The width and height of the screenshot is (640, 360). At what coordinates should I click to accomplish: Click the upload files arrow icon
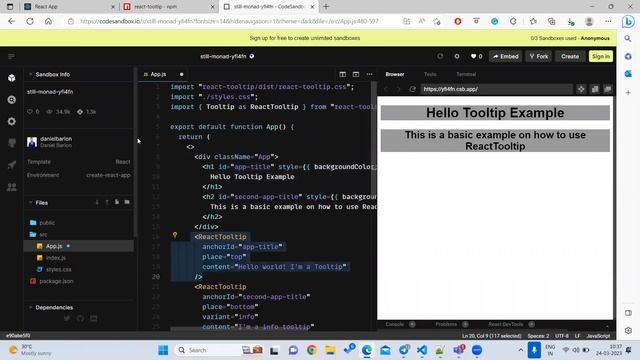pyautogui.click(x=107, y=202)
